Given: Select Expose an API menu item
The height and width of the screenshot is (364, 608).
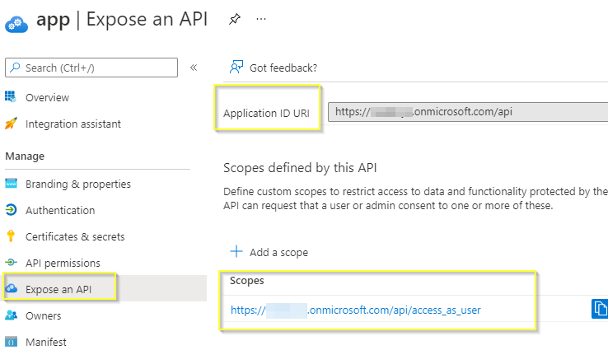Looking at the screenshot, I should pyautogui.click(x=58, y=290).
